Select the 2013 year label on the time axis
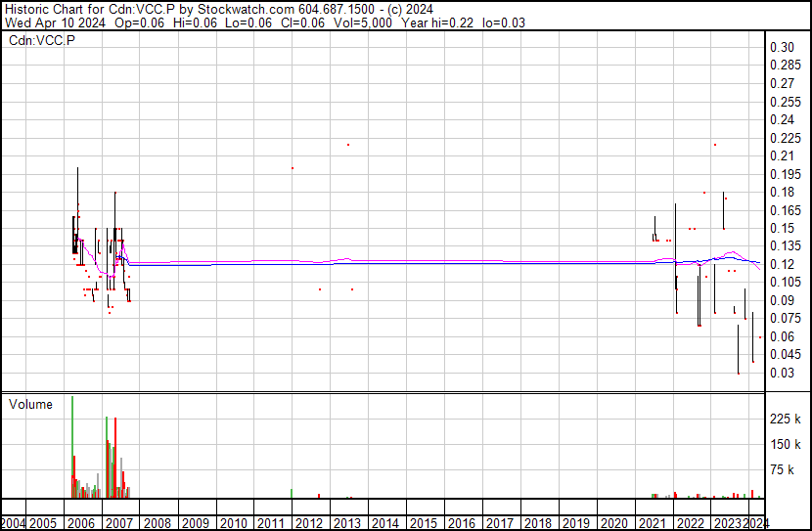 tap(346, 523)
